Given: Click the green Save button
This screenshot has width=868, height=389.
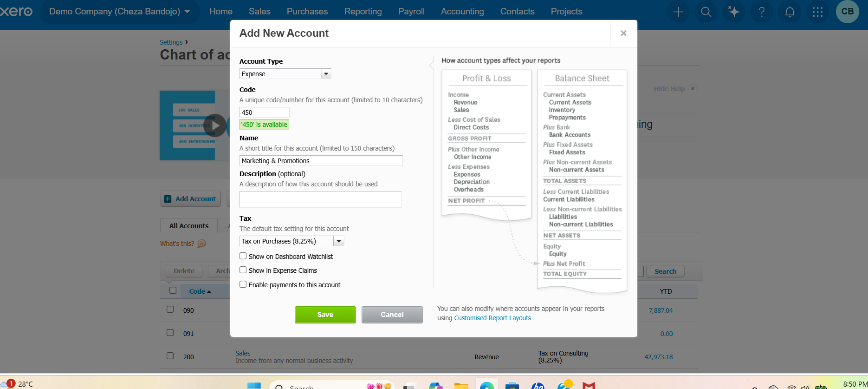Looking at the screenshot, I should pyautogui.click(x=325, y=315).
